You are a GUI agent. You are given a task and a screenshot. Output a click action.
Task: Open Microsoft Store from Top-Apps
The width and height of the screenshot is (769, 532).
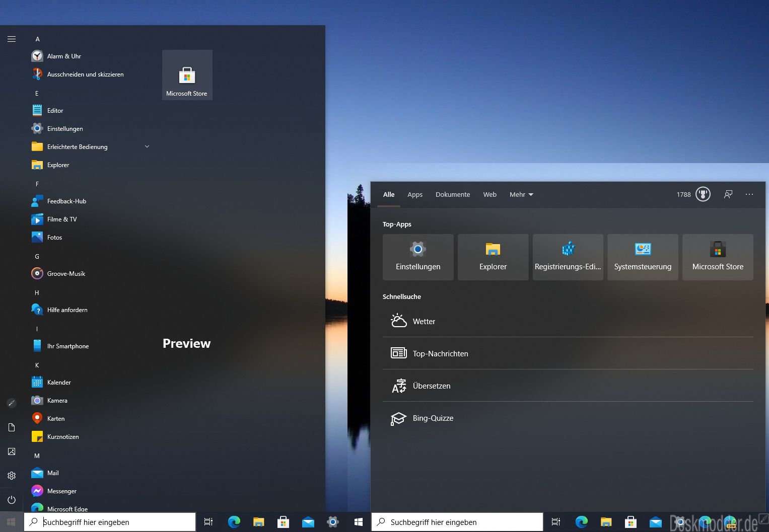click(x=718, y=257)
